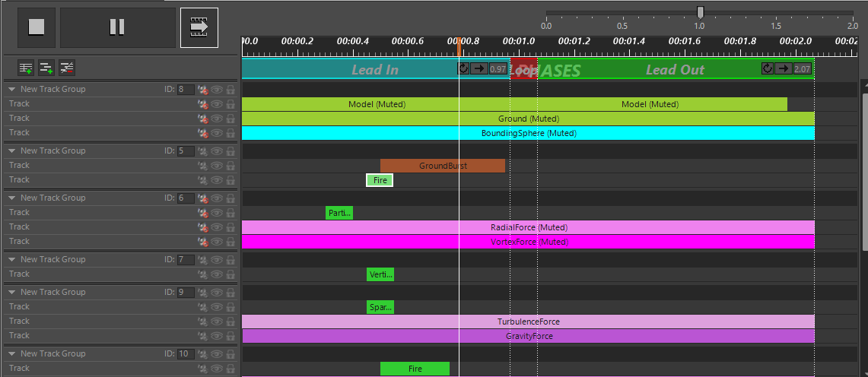The image size is (868, 377).
Task: Click the arrow icon in Lead Out phase
Action: pyautogui.click(x=783, y=68)
